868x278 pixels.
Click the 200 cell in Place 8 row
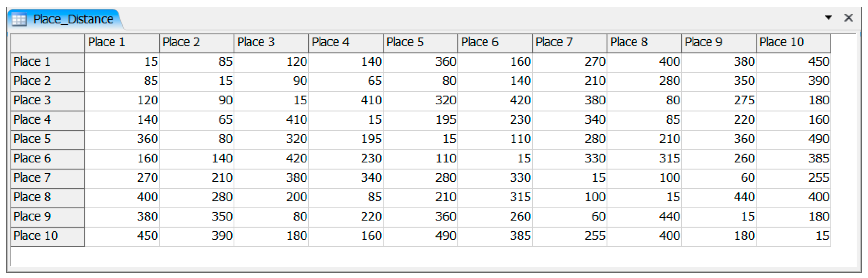[271, 197]
